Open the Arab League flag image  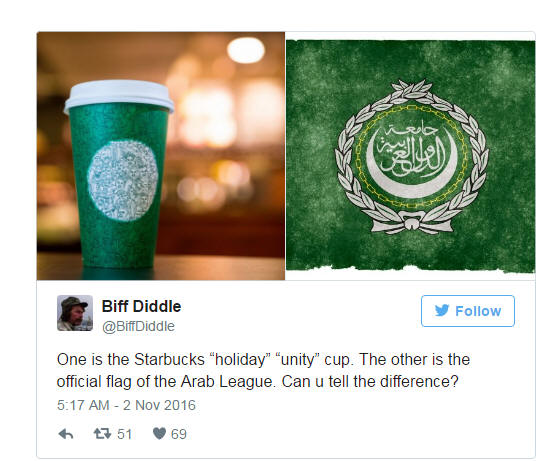tap(410, 156)
